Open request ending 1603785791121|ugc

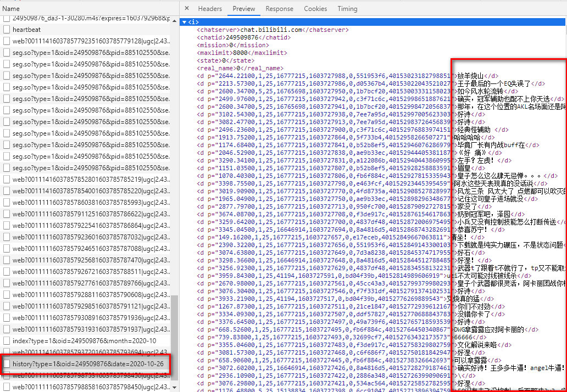coord(86,306)
